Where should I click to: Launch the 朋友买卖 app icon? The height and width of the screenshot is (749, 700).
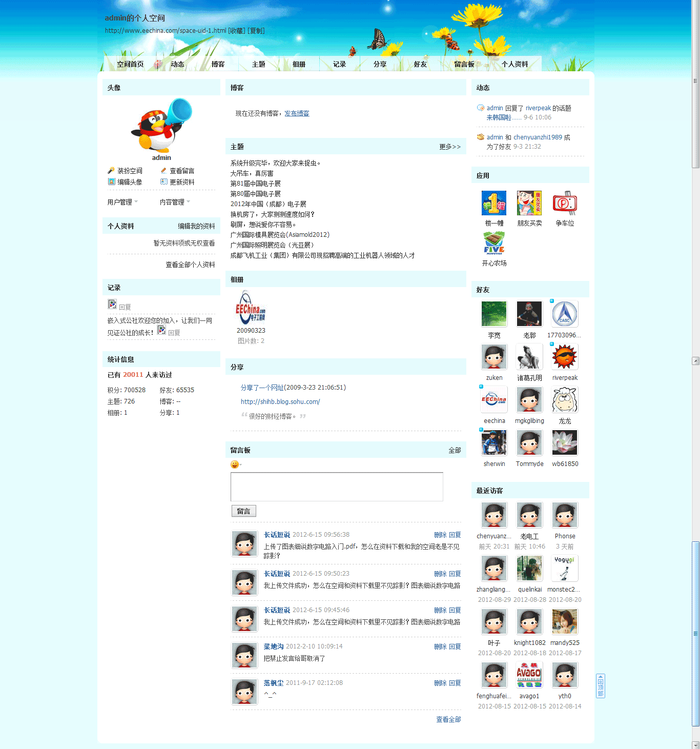click(x=529, y=203)
